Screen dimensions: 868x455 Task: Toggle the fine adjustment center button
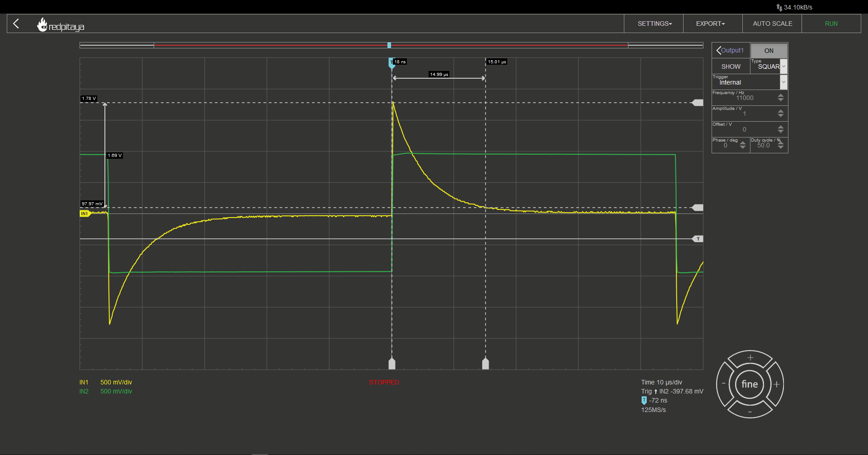click(x=750, y=384)
